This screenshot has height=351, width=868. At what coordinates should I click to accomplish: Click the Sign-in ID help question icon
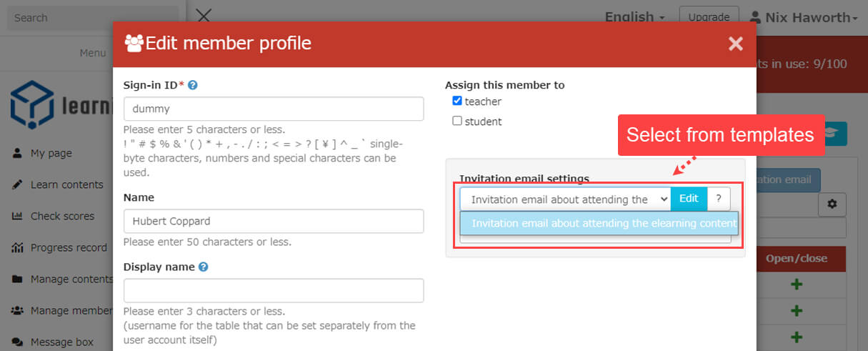point(192,85)
